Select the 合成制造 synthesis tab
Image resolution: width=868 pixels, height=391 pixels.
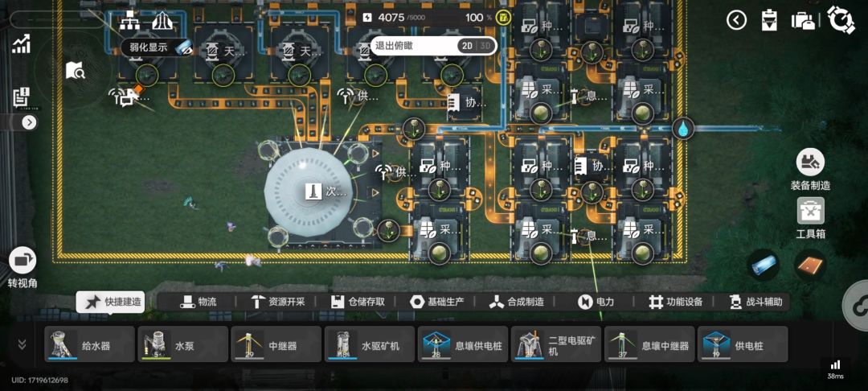pyautogui.click(x=517, y=302)
